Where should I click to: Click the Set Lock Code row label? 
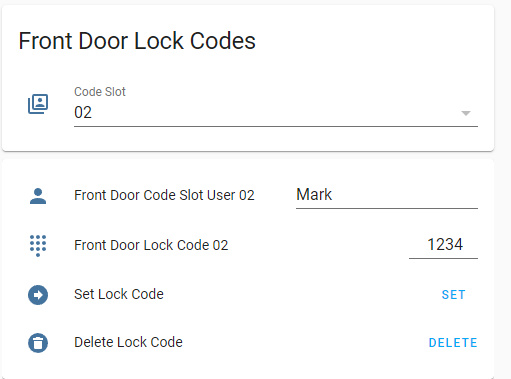[x=119, y=294]
